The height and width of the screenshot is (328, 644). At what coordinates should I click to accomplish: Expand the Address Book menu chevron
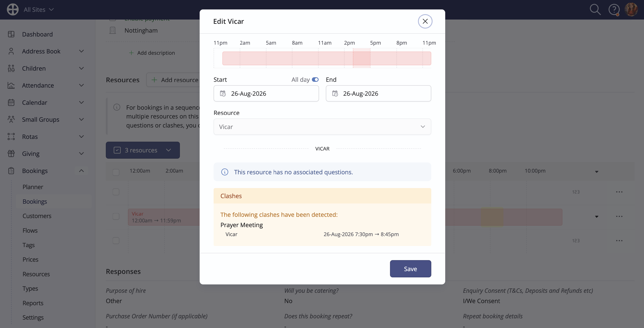point(81,51)
